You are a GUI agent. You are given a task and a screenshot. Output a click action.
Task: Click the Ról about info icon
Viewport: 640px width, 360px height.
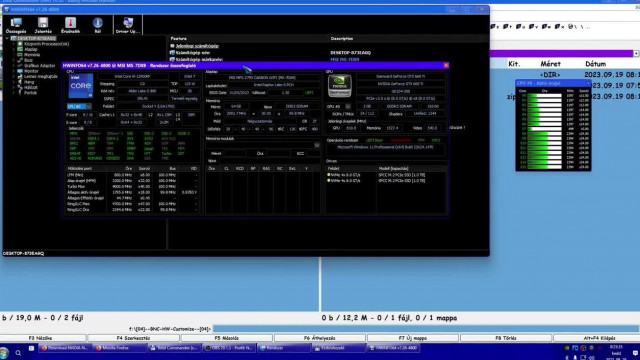(x=98, y=25)
